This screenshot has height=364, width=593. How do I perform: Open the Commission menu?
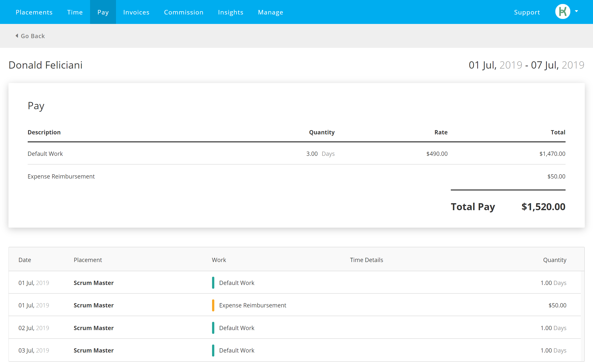tap(184, 12)
